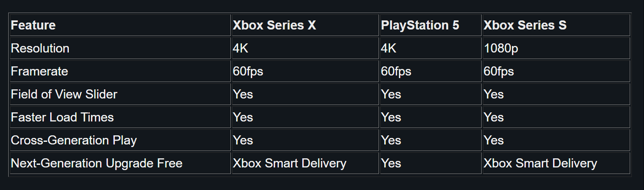Select the Xbox Series S header

tap(525, 25)
